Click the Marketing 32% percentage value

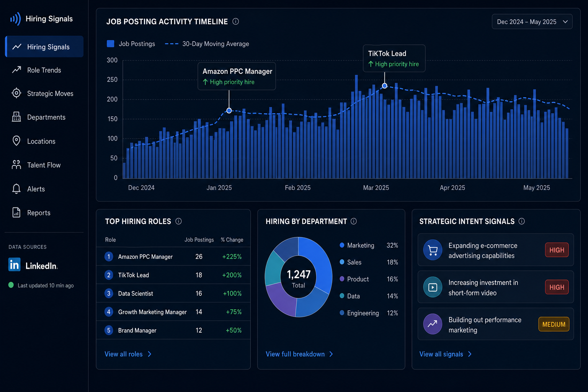pos(392,245)
